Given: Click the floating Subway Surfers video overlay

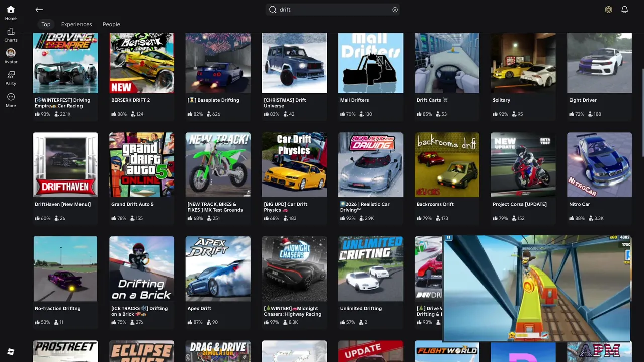Looking at the screenshot, I should click(537, 288).
